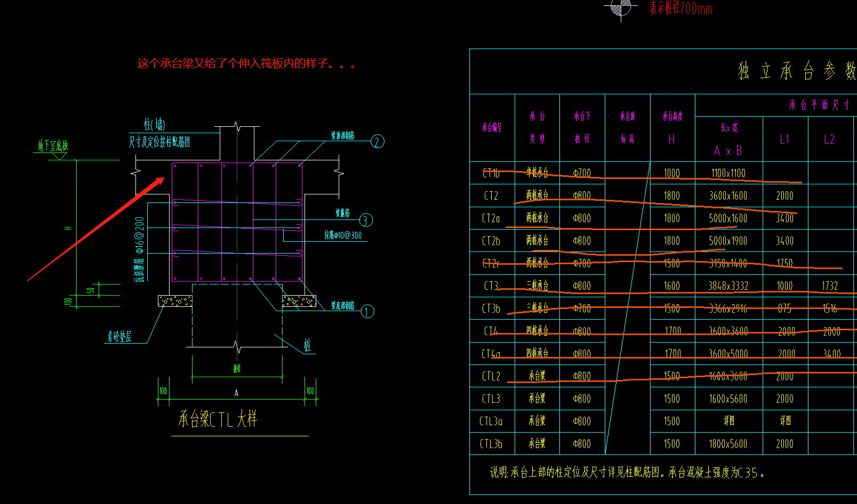Select the 5000x1900 size cell
This screenshot has width=857, height=504.
728,241
